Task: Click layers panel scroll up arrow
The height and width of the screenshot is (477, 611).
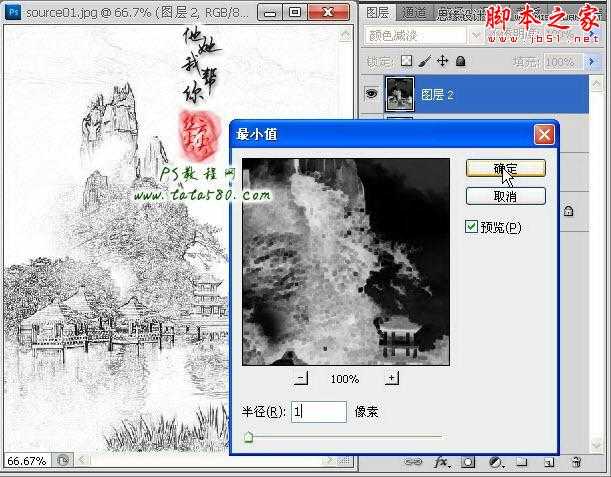Action: [596, 83]
